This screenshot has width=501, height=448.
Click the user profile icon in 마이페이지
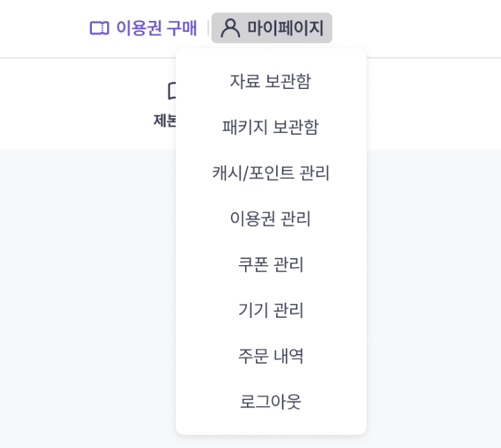[230, 29]
